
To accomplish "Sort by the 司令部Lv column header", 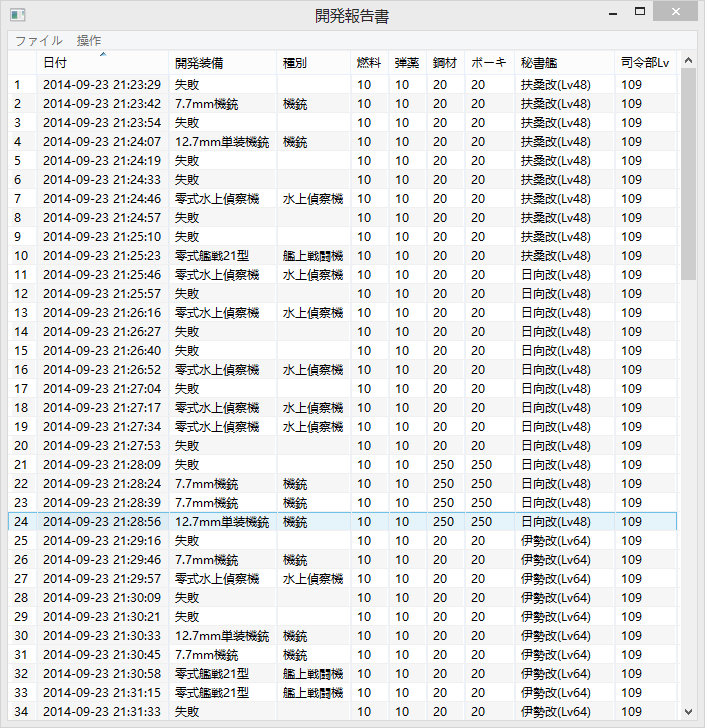I will 646,63.
